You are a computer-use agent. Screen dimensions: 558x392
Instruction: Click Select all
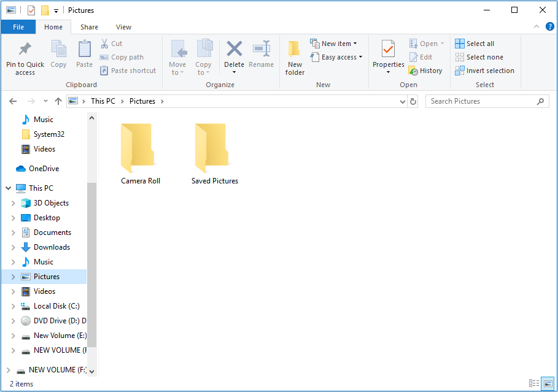pos(475,44)
